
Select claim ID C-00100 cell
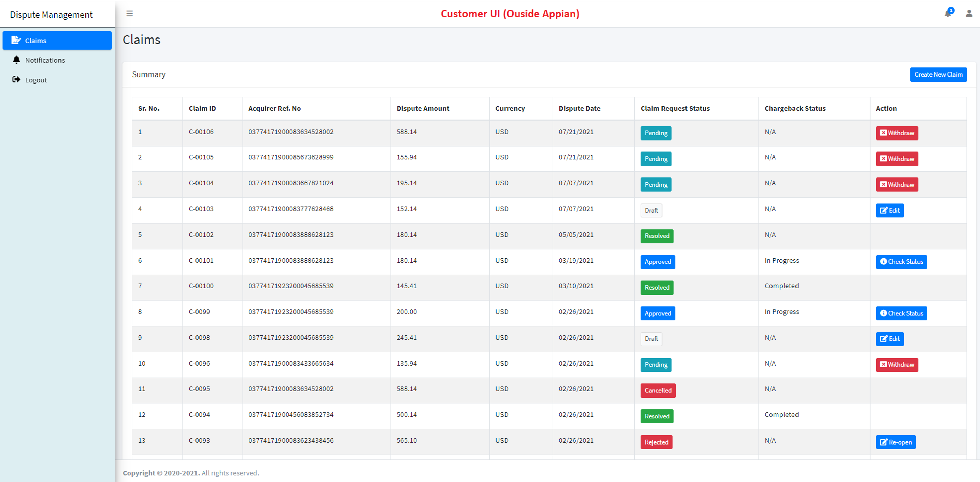tap(201, 286)
